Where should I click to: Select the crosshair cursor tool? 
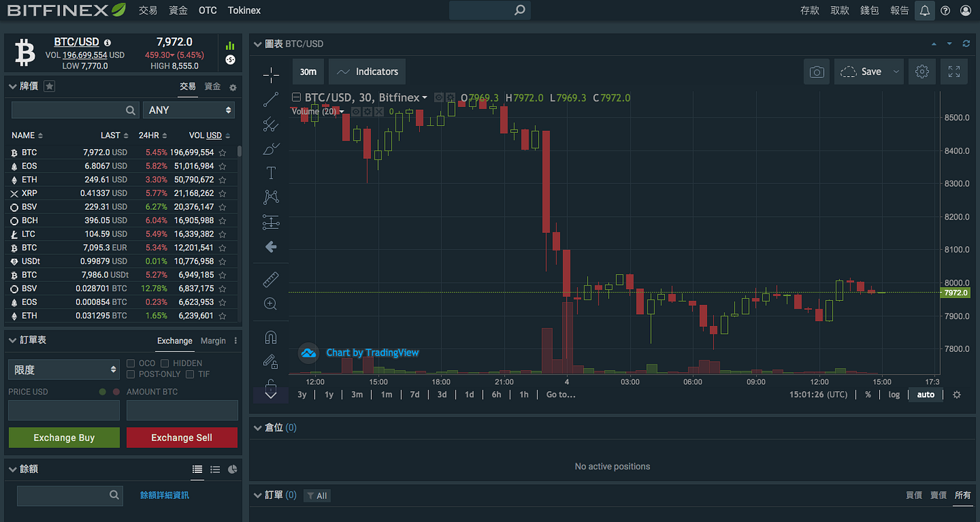tap(271, 75)
